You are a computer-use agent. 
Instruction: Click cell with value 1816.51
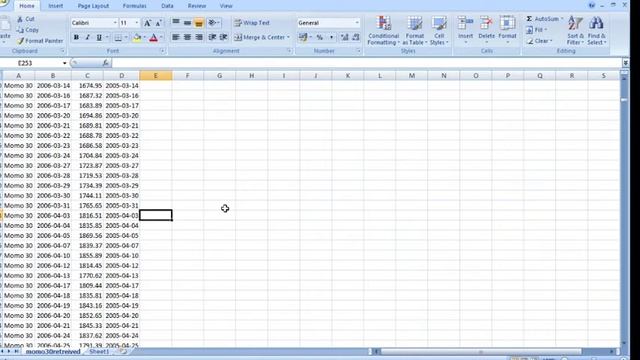coord(87,216)
